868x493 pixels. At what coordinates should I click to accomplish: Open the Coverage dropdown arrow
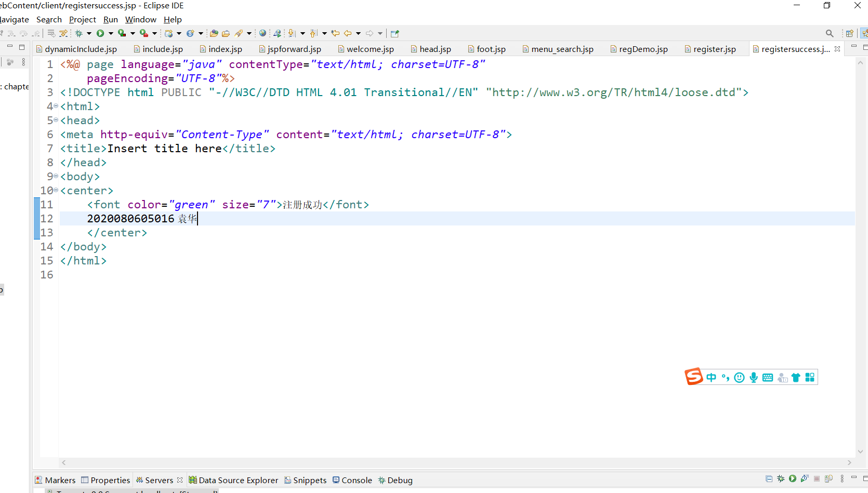pyautogui.click(x=133, y=33)
